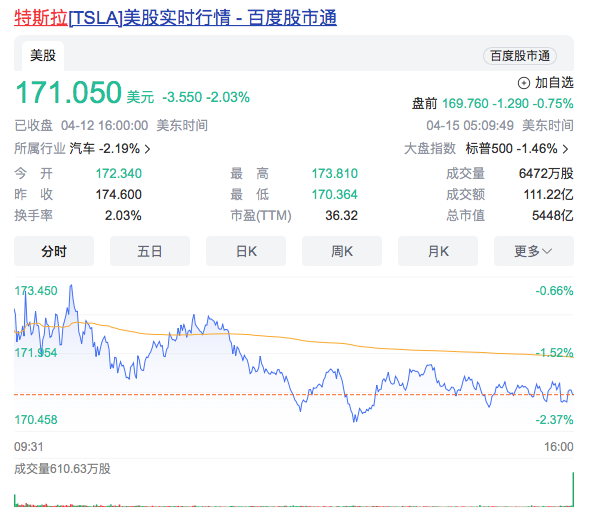
Task: Click the 16:00 time axis label
Action: click(x=559, y=447)
